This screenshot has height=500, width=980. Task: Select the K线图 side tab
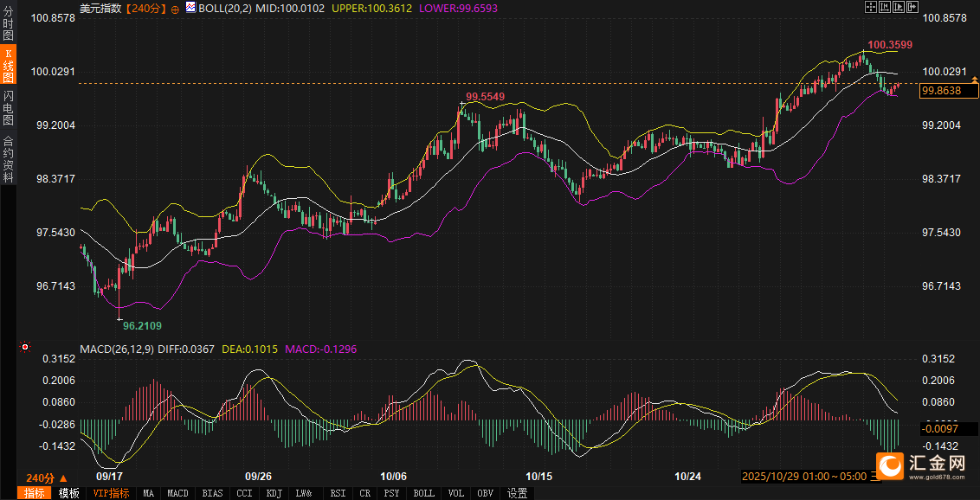[9, 65]
